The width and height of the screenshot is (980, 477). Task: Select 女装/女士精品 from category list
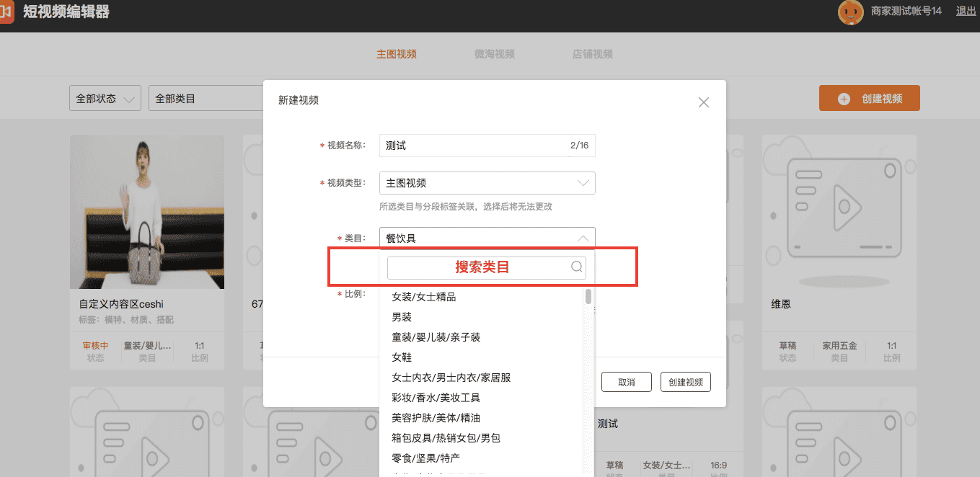click(x=423, y=297)
